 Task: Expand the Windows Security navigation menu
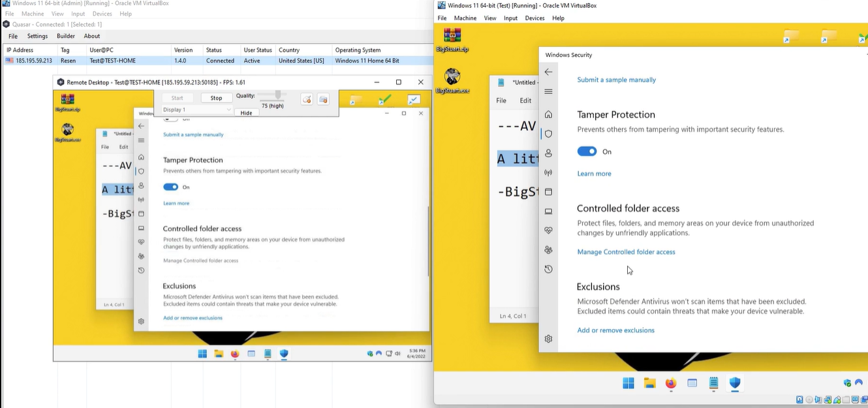coord(548,91)
